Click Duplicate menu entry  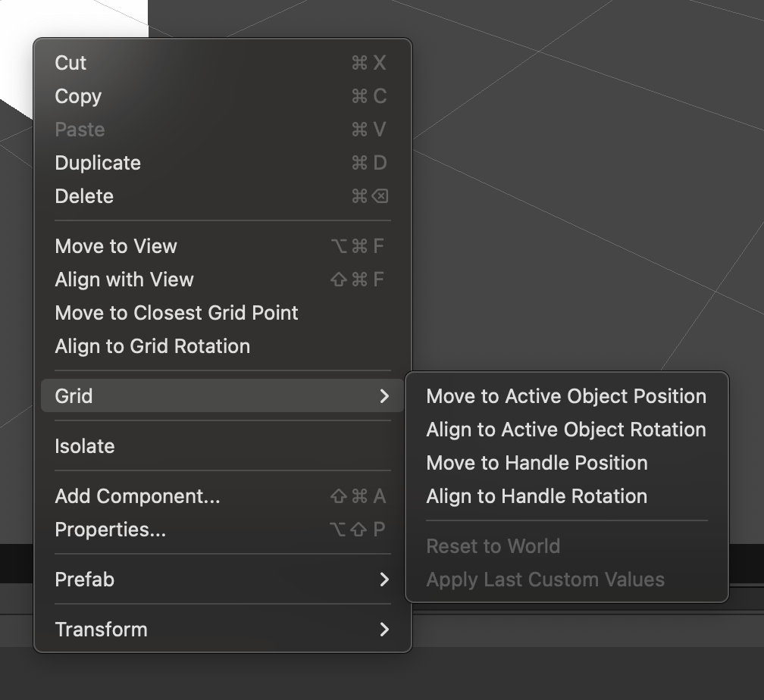point(223,163)
